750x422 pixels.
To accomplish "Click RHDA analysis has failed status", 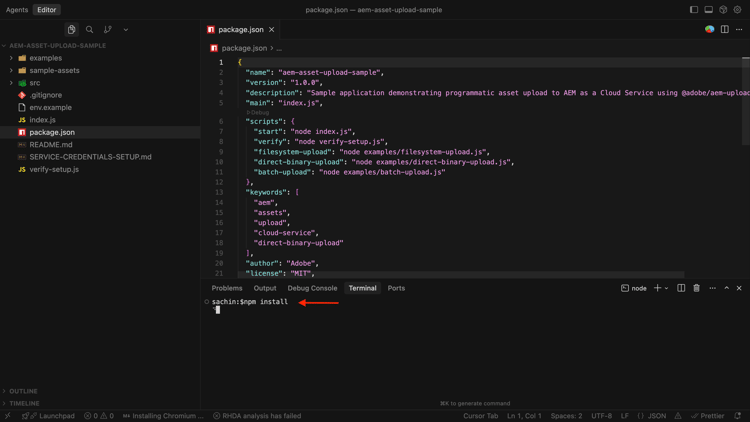I will pos(257,416).
